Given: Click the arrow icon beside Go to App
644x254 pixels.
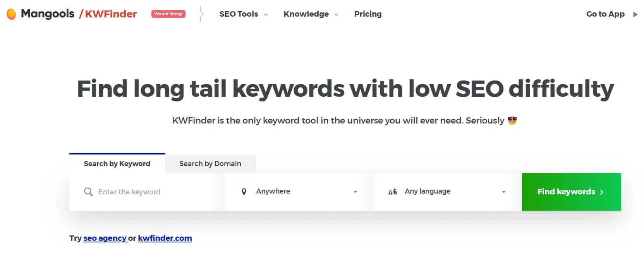Looking at the screenshot, I should 635,14.
